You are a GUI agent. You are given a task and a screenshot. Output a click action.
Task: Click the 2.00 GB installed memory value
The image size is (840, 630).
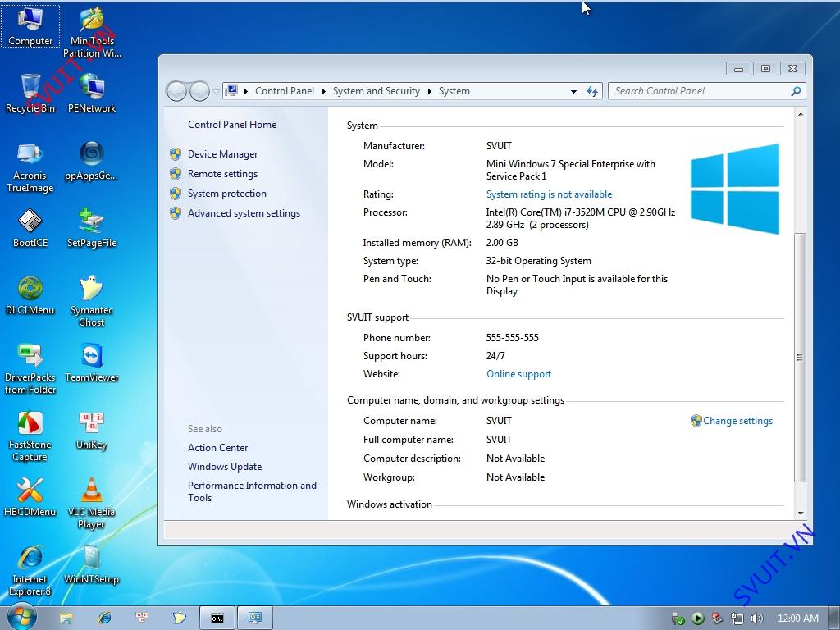[x=502, y=243]
